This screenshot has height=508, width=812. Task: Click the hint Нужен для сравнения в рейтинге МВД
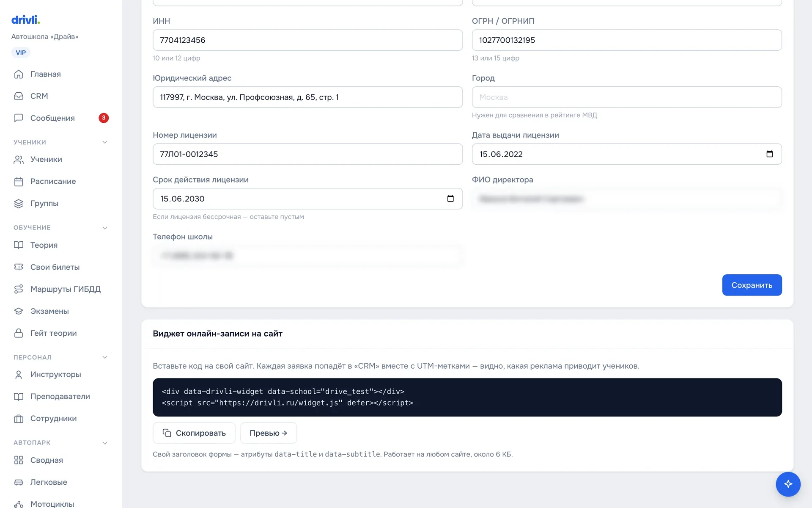(535, 115)
